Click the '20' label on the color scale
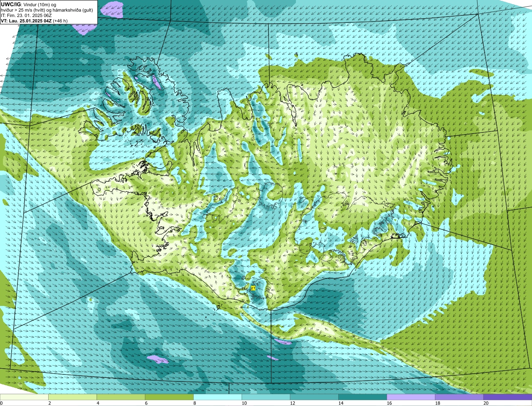 click(486, 403)
